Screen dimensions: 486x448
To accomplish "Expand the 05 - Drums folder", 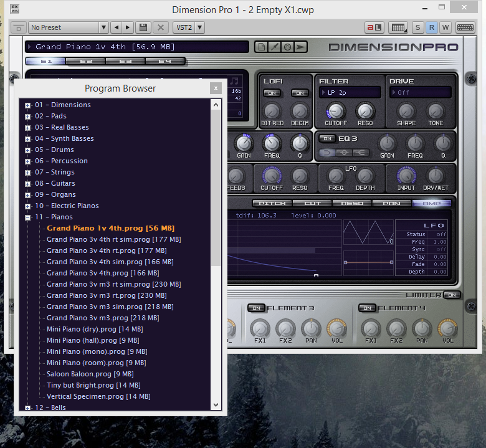I will coord(27,150).
